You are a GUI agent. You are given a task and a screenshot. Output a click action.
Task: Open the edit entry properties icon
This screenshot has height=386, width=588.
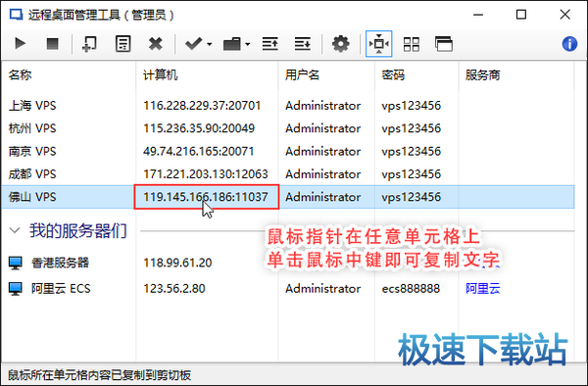click(123, 44)
